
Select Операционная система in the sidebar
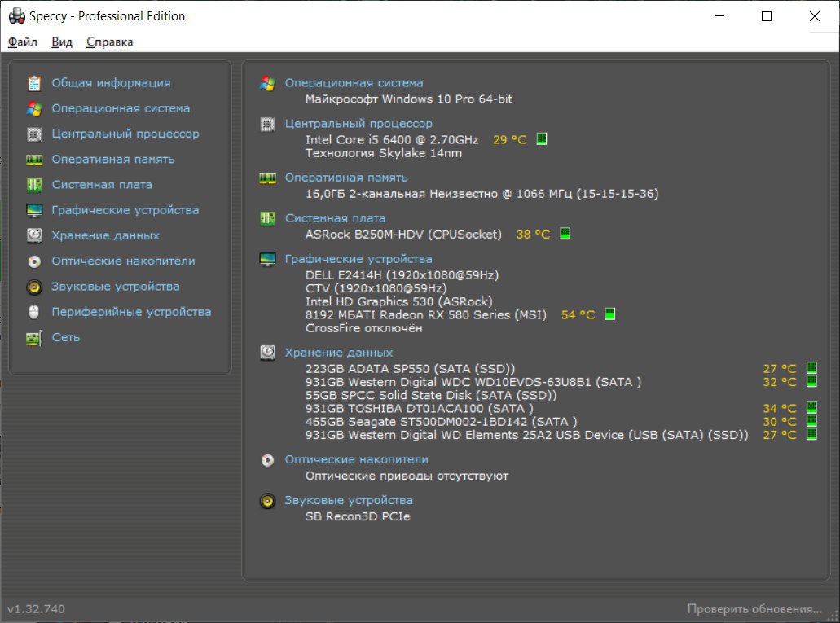click(121, 108)
